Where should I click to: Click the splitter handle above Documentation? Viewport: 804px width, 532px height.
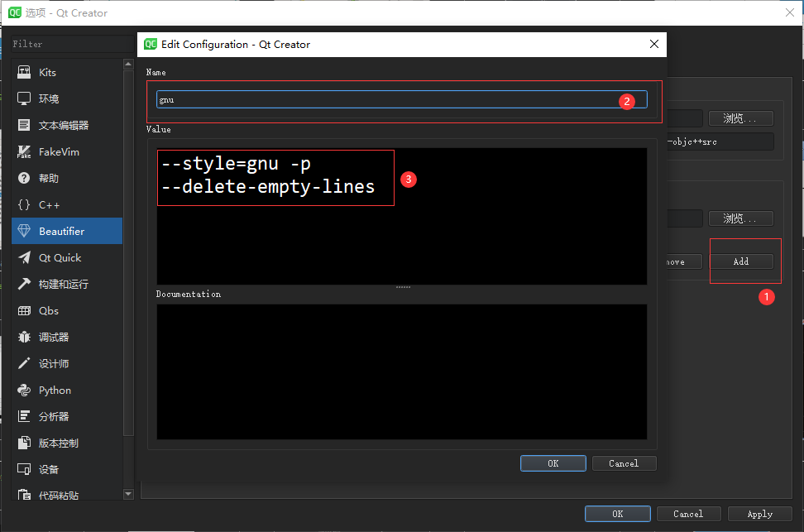pos(403,287)
